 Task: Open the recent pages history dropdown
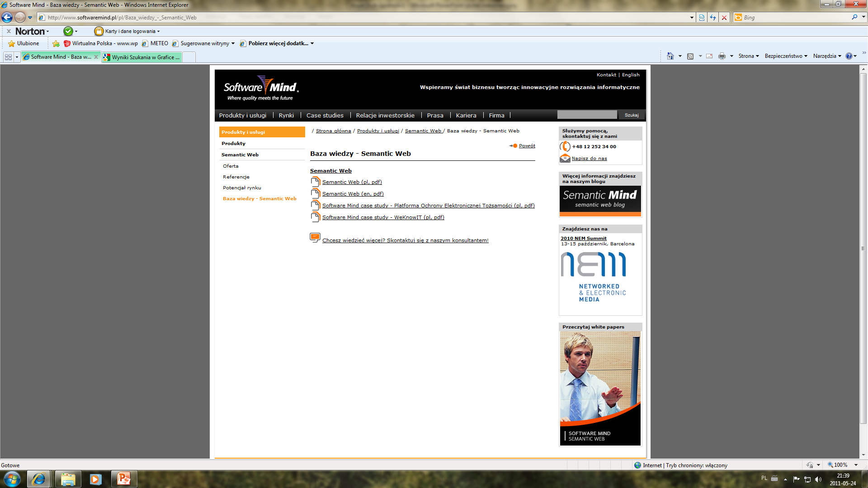[x=30, y=18]
